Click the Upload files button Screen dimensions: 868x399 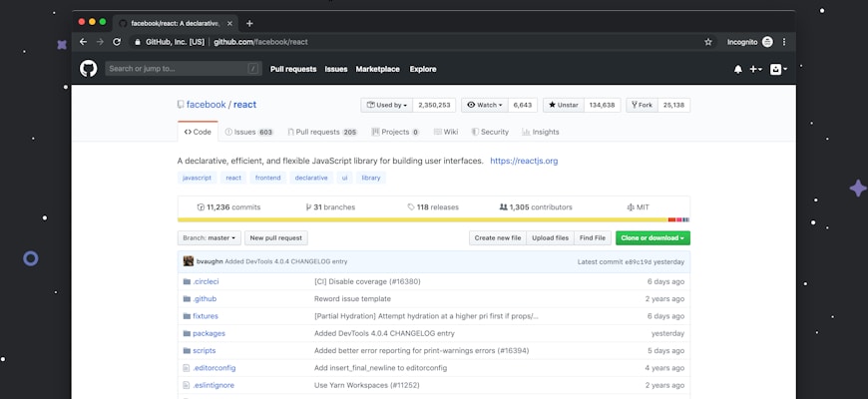(551, 238)
